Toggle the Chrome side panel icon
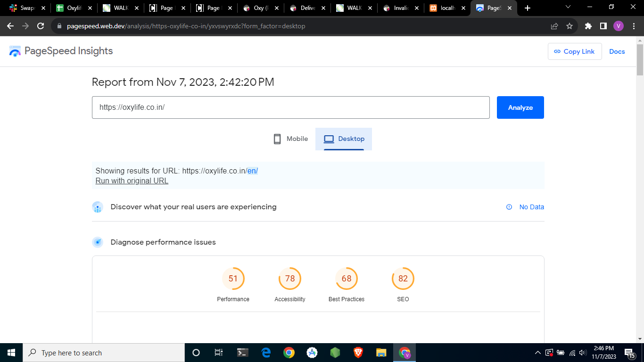The width and height of the screenshot is (644, 362). tap(603, 26)
